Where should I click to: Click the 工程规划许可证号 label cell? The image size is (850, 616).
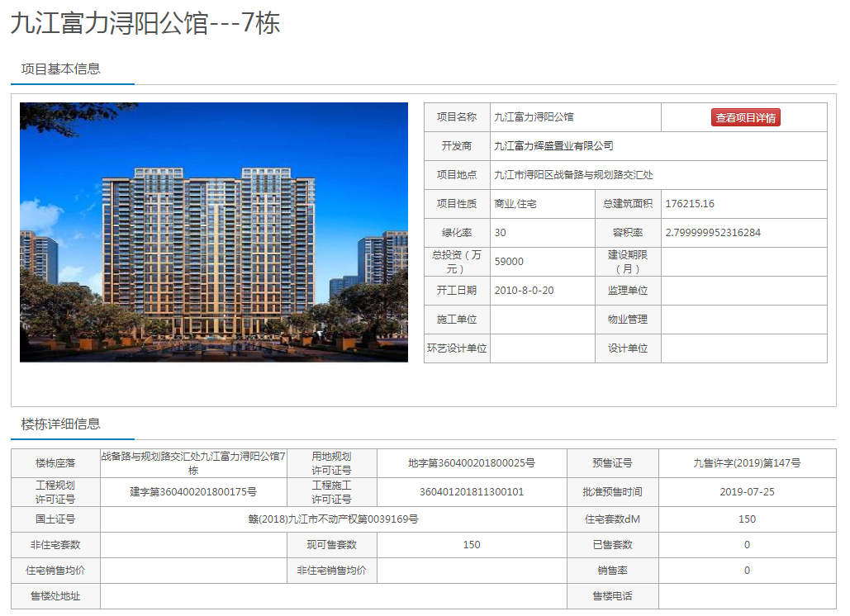(x=55, y=492)
